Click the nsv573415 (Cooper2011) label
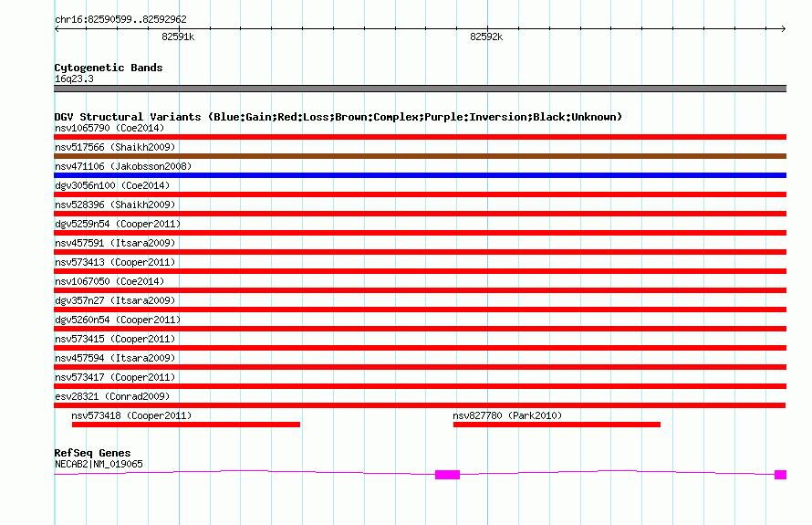 tap(115, 339)
